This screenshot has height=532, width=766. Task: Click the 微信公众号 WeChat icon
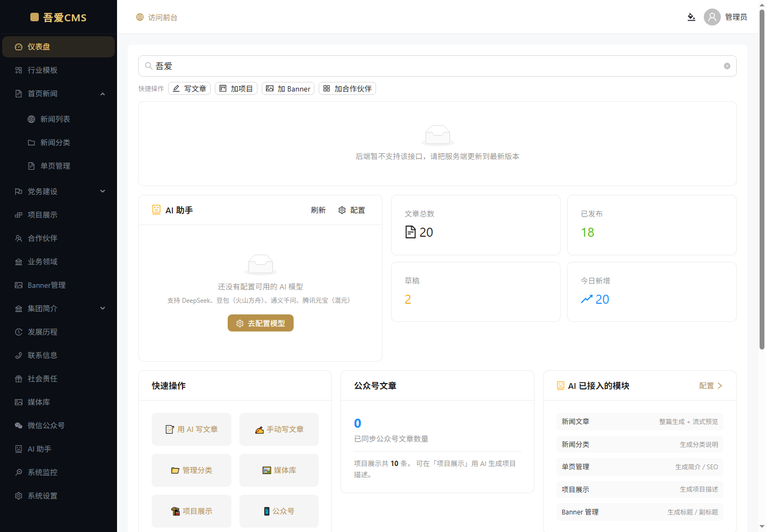pos(19,426)
